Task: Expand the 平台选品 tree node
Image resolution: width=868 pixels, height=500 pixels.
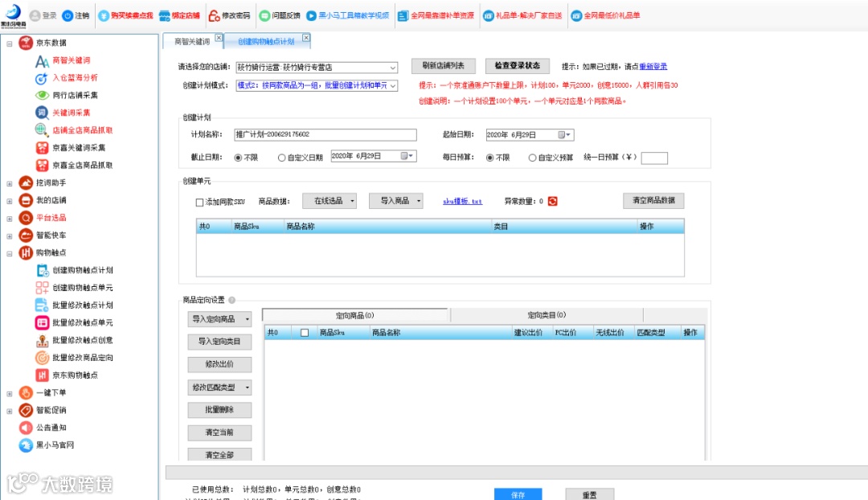Action: pyautogui.click(x=10, y=219)
